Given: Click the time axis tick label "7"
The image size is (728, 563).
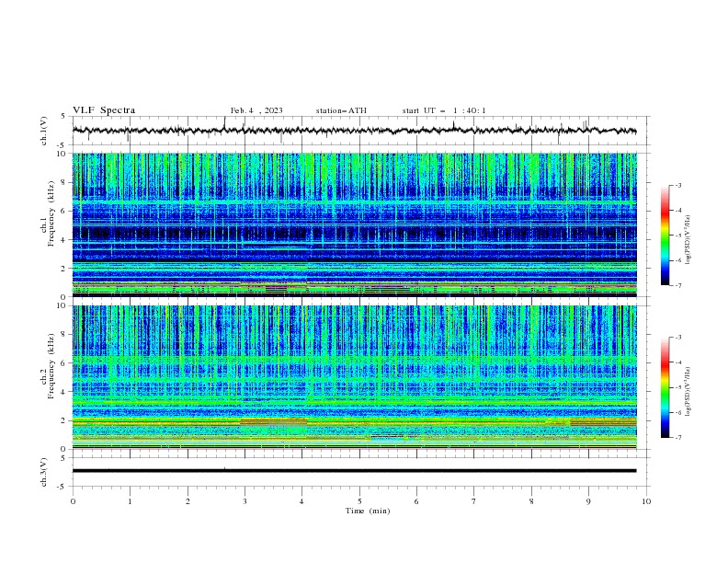Looking at the screenshot, I should 474,501.
